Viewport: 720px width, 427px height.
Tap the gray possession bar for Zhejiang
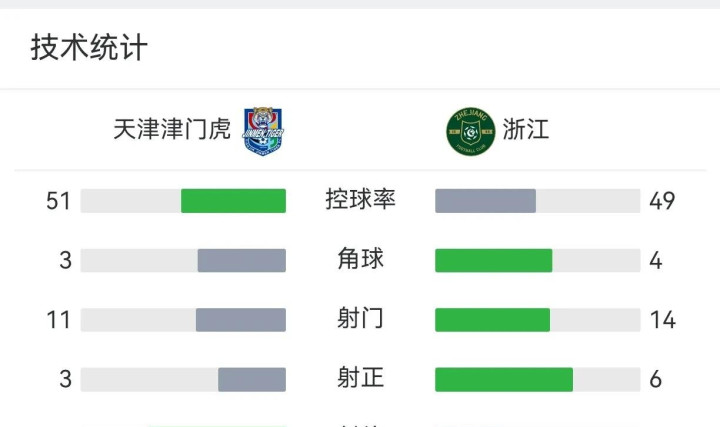[485, 201]
